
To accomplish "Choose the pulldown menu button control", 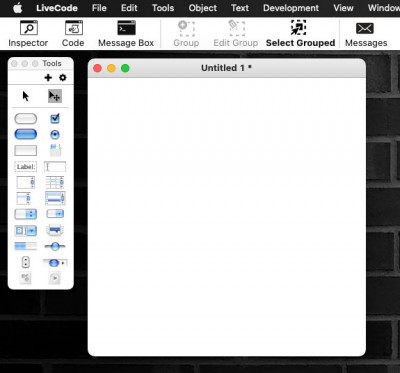I will point(55,214).
